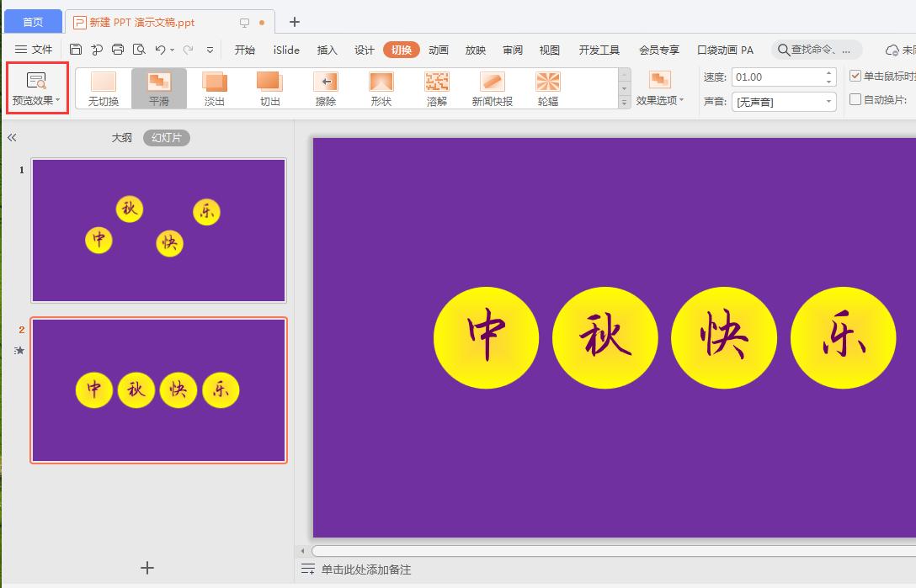916x588 pixels.
Task: Open the 声音 sound dropdown
Action: (784, 102)
